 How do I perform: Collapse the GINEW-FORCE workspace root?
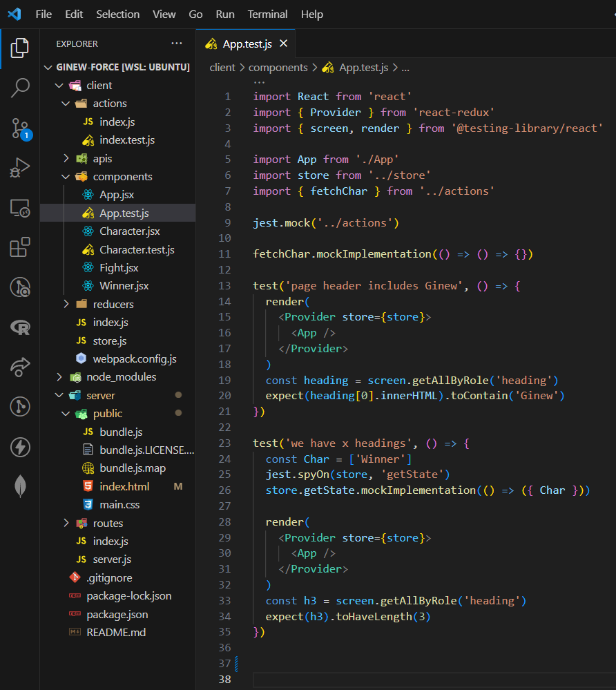click(48, 67)
